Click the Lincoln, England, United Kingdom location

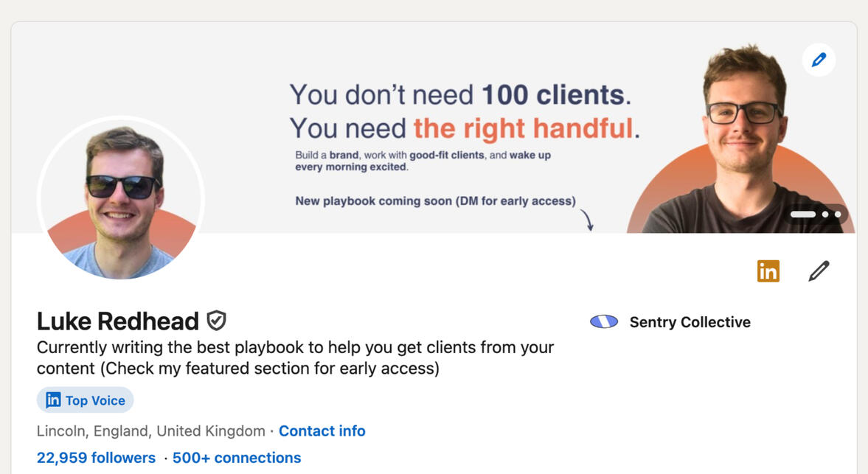click(150, 431)
